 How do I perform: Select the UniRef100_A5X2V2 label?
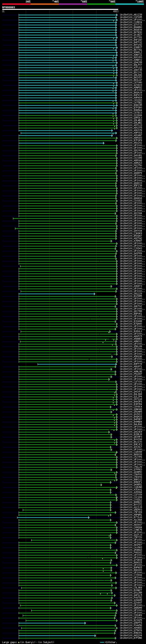click(x=131, y=143)
